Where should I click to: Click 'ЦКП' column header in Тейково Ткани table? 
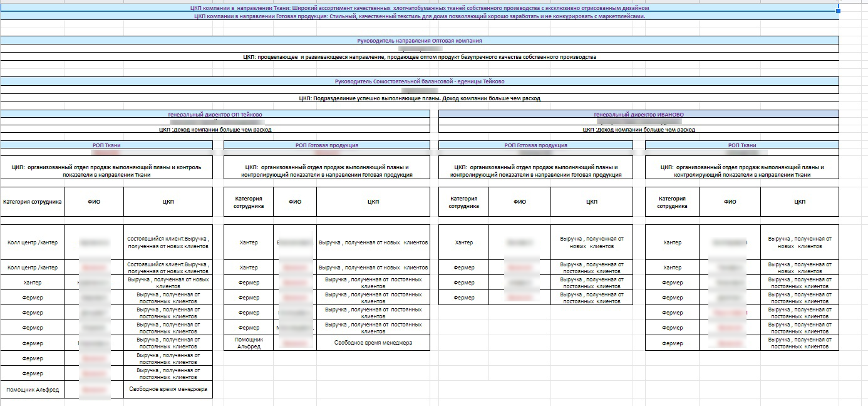tap(168, 202)
